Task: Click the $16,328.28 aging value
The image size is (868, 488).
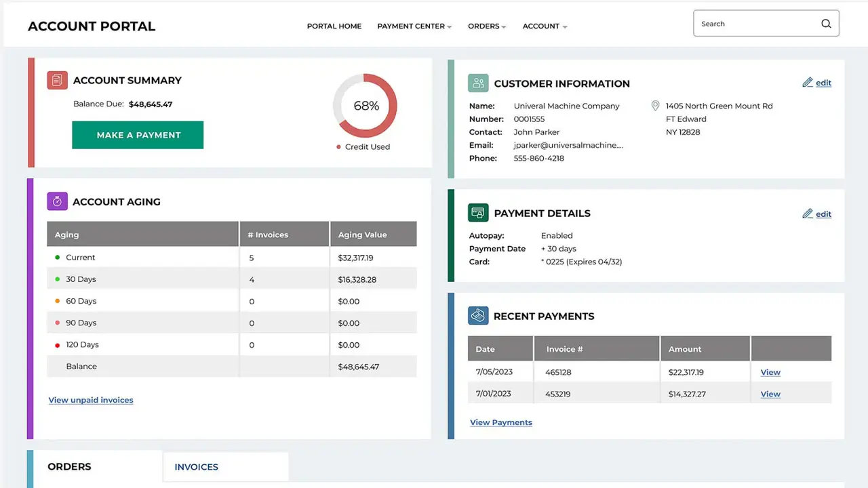Action: 357,279
